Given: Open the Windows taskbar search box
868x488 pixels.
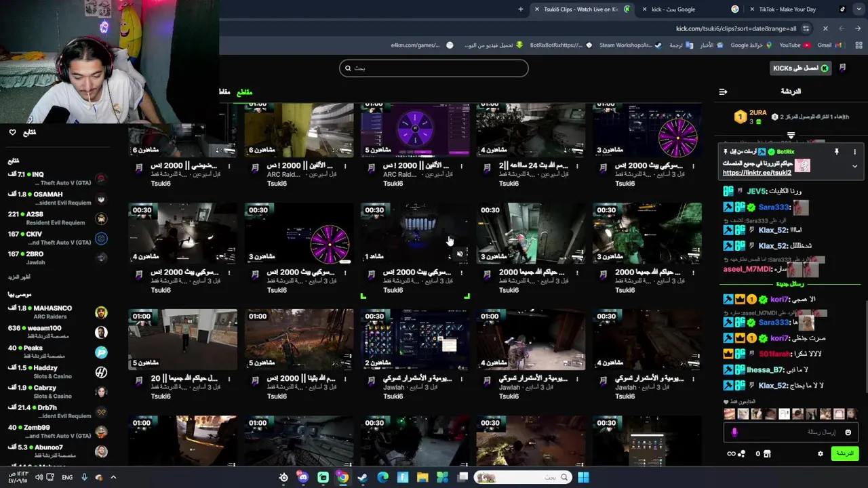Looking at the screenshot, I should tap(524, 477).
